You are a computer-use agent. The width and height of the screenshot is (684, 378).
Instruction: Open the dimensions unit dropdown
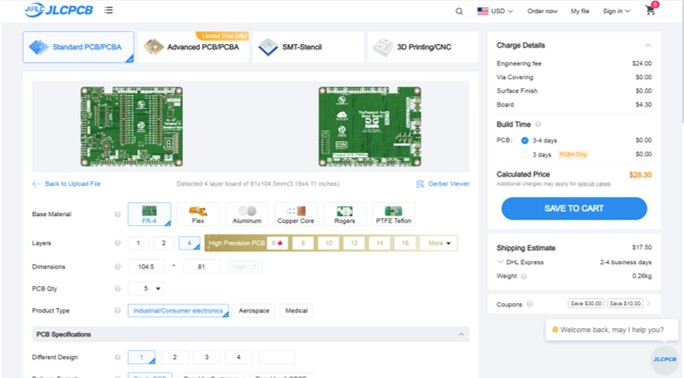coord(244,266)
